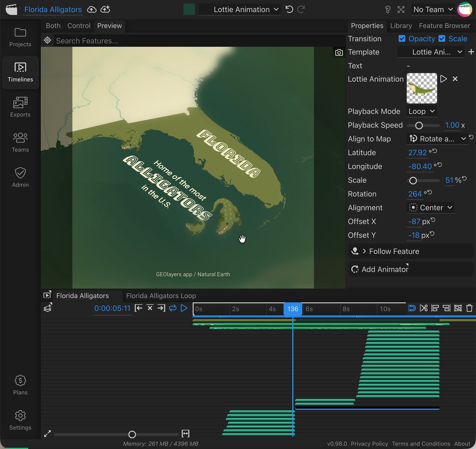Open the About link
Viewport: 476px width, 449px height.
[462, 444]
